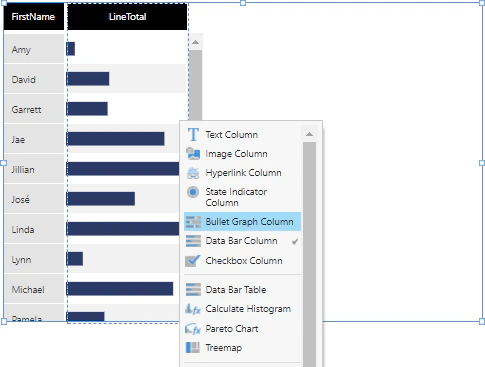Select Pareto Chart menu item
485x367 pixels.
(x=242, y=329)
